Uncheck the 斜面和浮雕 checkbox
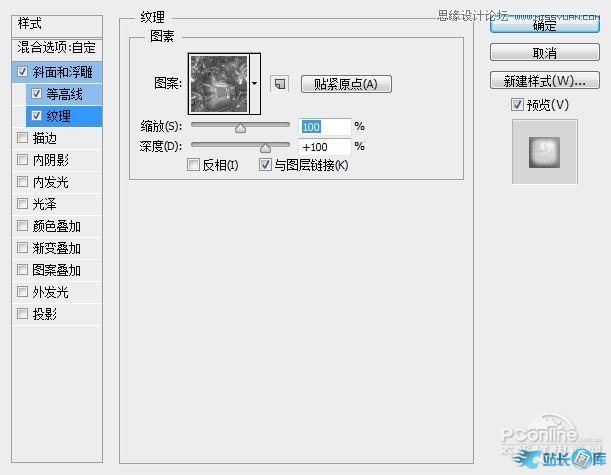 pos(23,72)
